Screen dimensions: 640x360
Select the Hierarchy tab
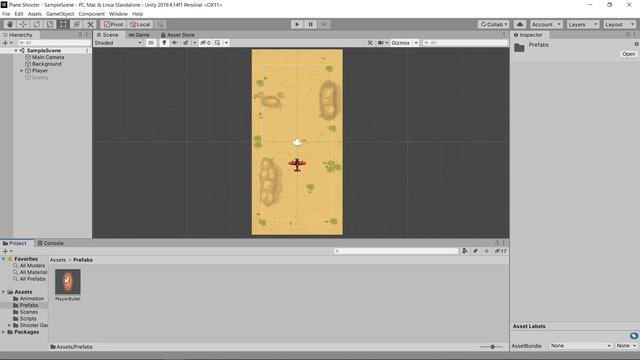click(18, 35)
